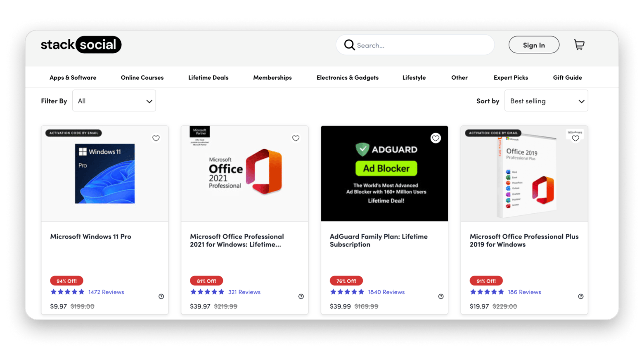The height and width of the screenshot is (353, 644).
Task: Click the StackSocial logo
Action: (x=81, y=45)
